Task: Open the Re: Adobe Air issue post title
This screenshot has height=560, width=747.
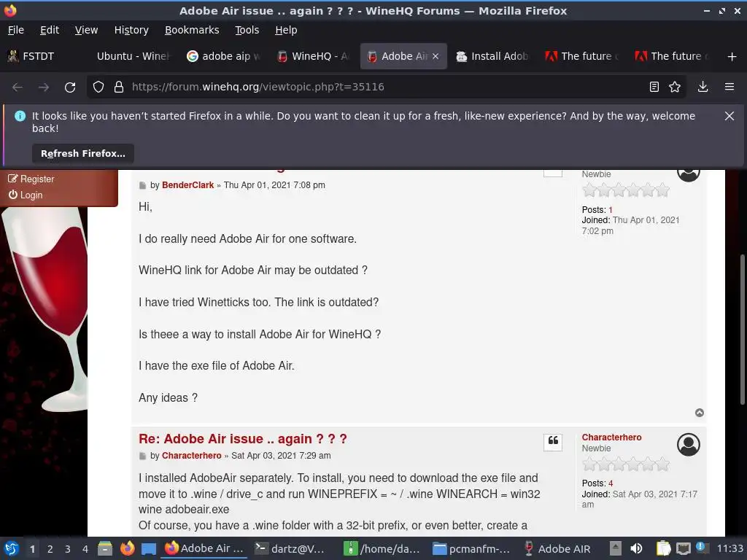Action: pos(242,438)
